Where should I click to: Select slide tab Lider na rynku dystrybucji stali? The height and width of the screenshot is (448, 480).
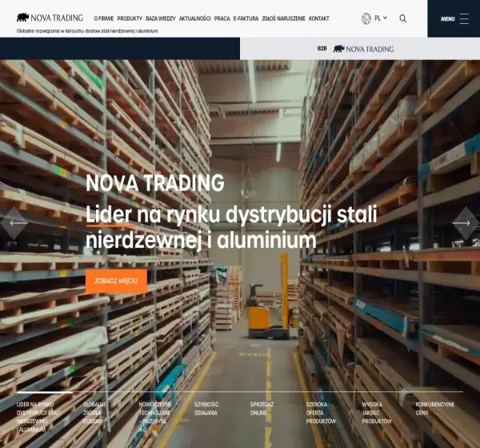[x=38, y=417]
